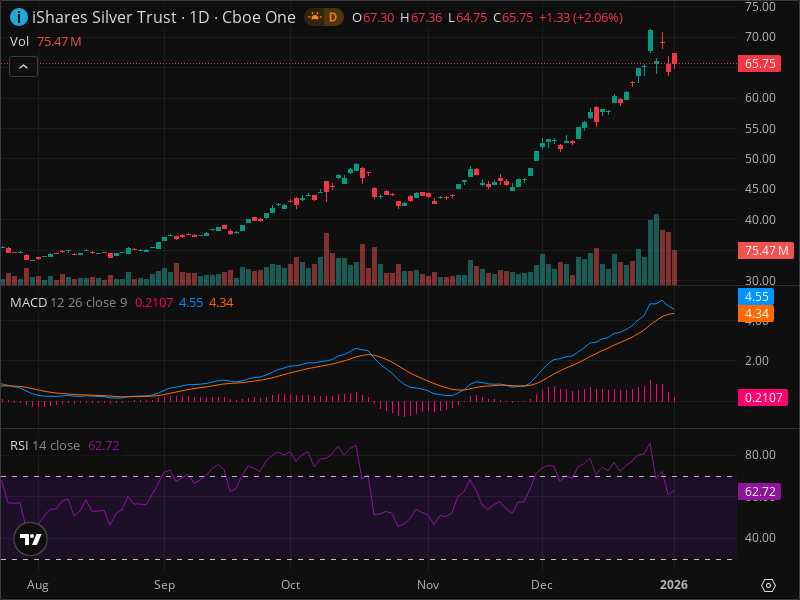
Task: Click the purple 62.72 RSI axis label
Action: click(x=759, y=491)
